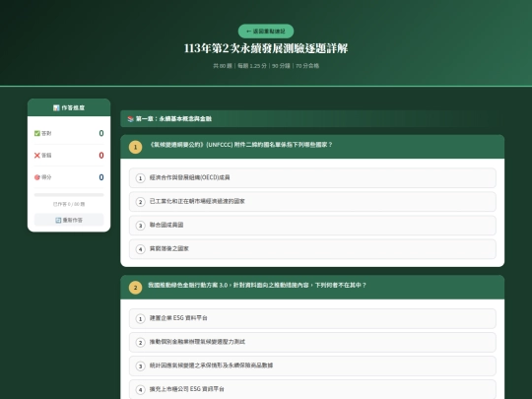Screen dimensions: 532x399
Task: Click the 答對 score value 0
Action: [x=101, y=133]
